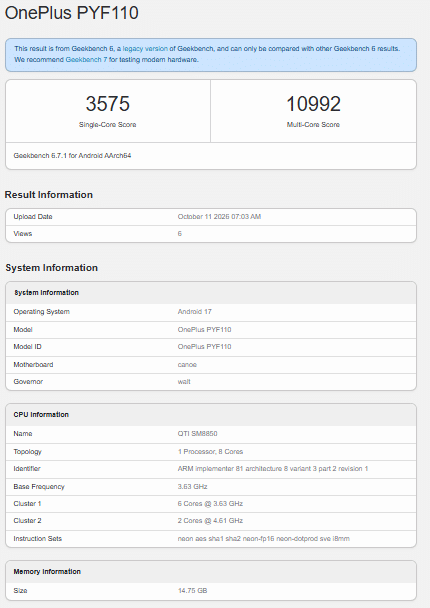Click the 'Single-Core Score' label
Image resolution: width=430 pixels, height=608 pixels.
107,125
